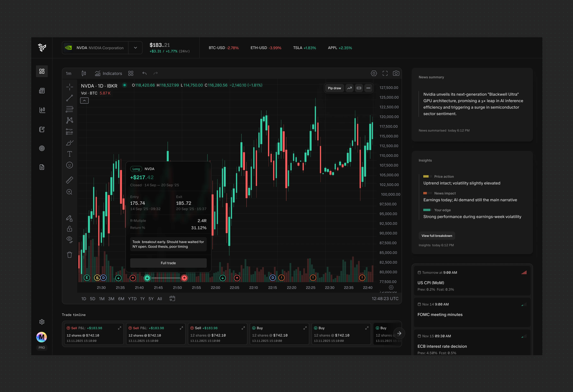The height and width of the screenshot is (392, 573).
Task: Open the dashboard grid icon in sidebar
Action: pos(42,71)
